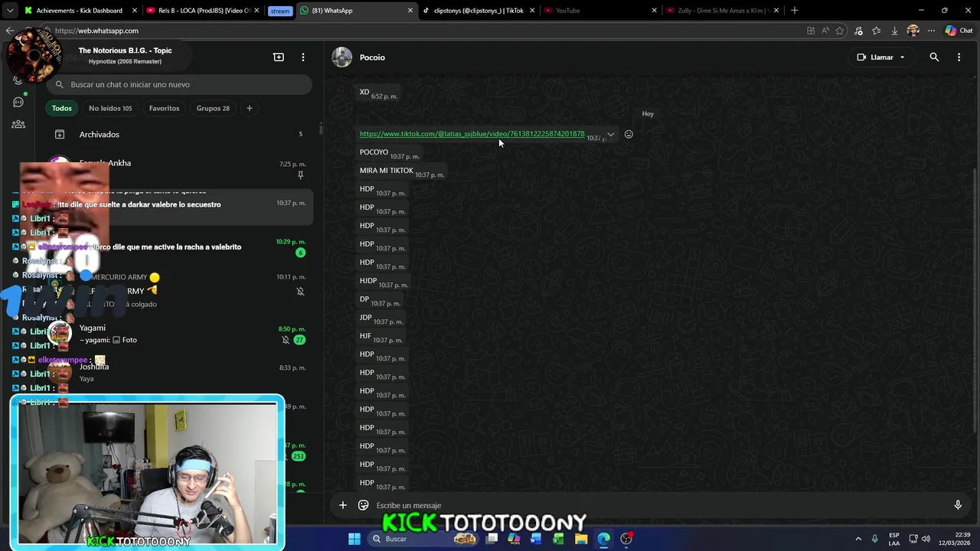Search within the Pocoio conversation
This screenshot has width=980, height=551.
point(934,57)
